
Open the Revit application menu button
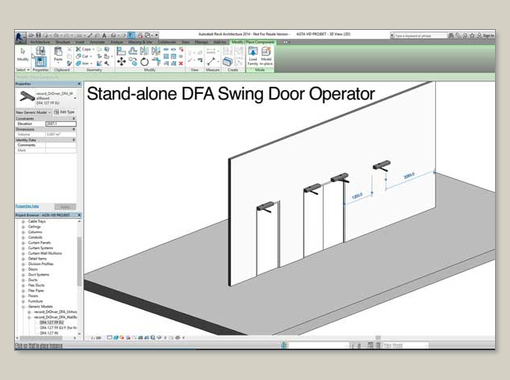(x=20, y=36)
